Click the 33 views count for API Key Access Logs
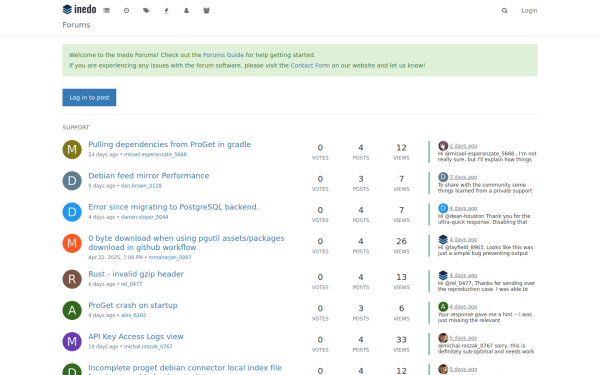This screenshot has height=375, width=600. tap(401, 340)
